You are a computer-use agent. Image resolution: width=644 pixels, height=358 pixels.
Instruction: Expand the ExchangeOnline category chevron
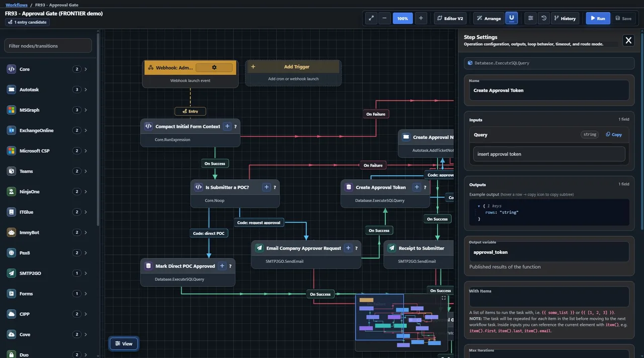[86, 130]
